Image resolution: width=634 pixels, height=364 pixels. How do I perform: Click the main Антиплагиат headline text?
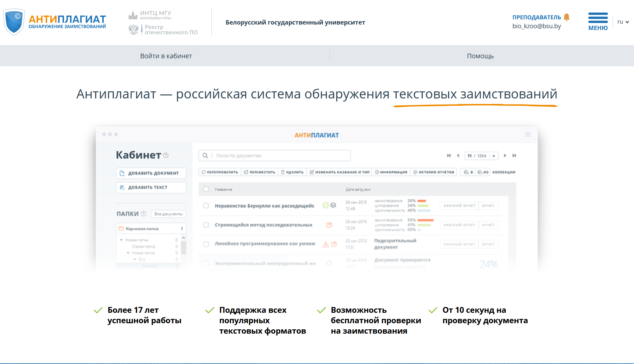point(317,94)
